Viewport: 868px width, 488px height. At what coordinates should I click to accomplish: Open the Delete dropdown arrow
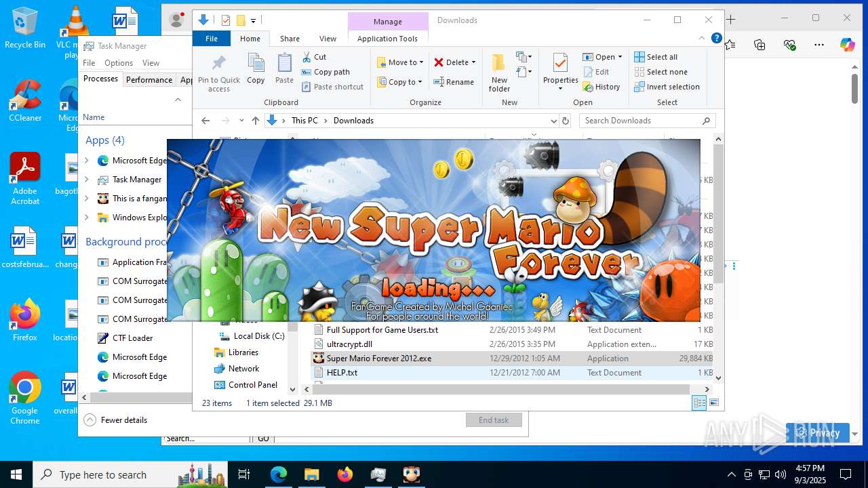point(473,62)
